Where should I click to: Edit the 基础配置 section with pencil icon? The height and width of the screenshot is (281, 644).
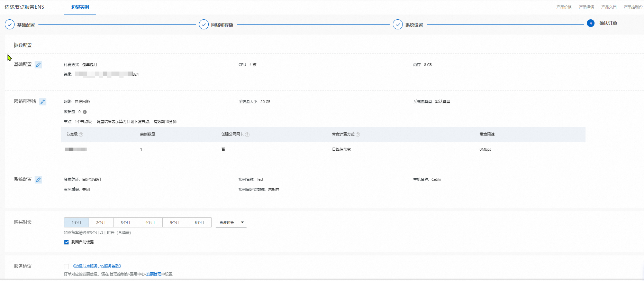pyautogui.click(x=38, y=65)
